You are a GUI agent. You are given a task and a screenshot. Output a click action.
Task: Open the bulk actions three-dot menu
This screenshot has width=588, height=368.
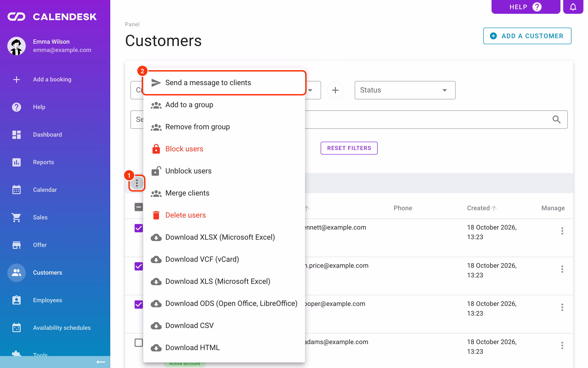pos(137,183)
